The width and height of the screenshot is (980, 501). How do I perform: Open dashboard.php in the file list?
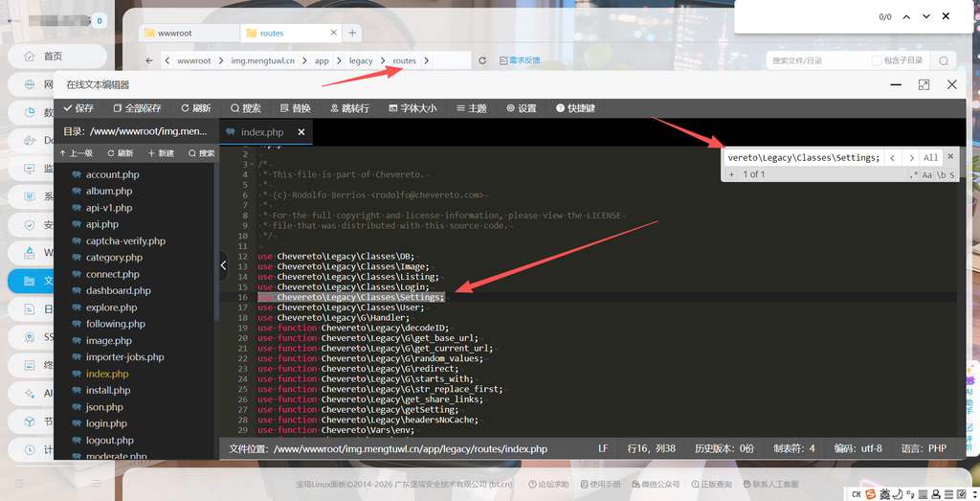pos(118,290)
